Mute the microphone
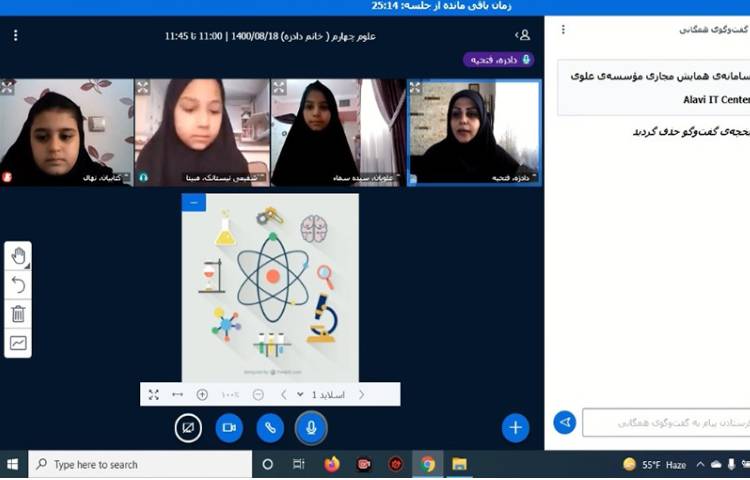Viewport: 750px width, 480px height. click(x=311, y=428)
